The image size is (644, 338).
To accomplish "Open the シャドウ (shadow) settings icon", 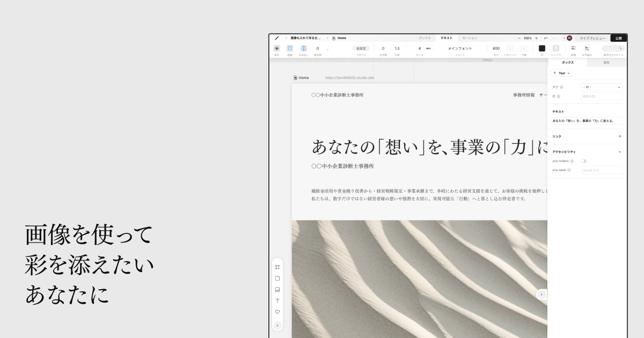I will coord(557,48).
